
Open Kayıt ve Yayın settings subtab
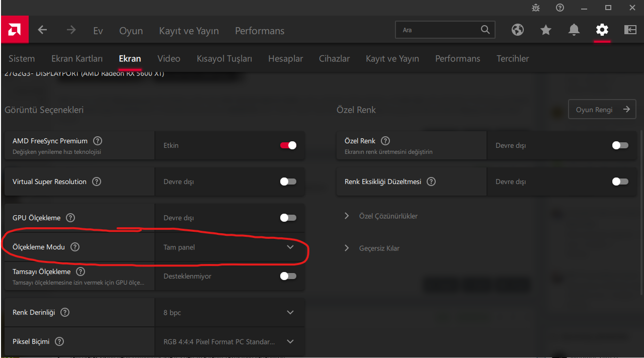coord(392,59)
